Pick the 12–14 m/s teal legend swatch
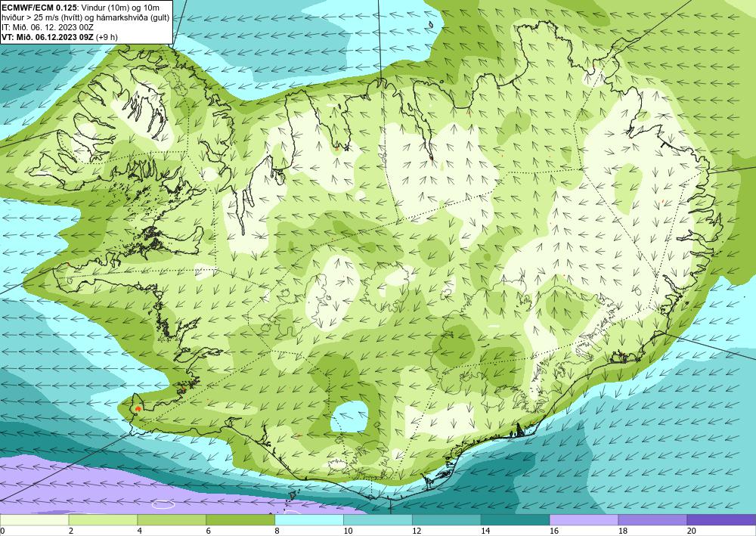 coord(447,520)
